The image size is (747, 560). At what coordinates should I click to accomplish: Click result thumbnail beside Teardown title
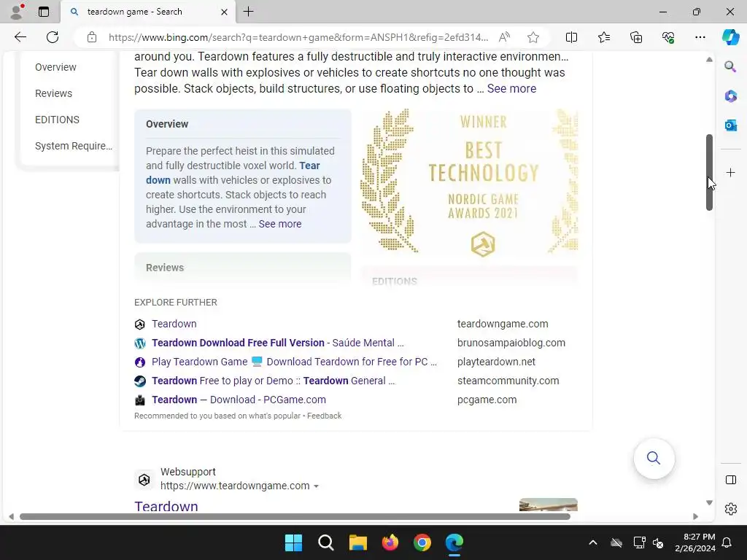549,505
